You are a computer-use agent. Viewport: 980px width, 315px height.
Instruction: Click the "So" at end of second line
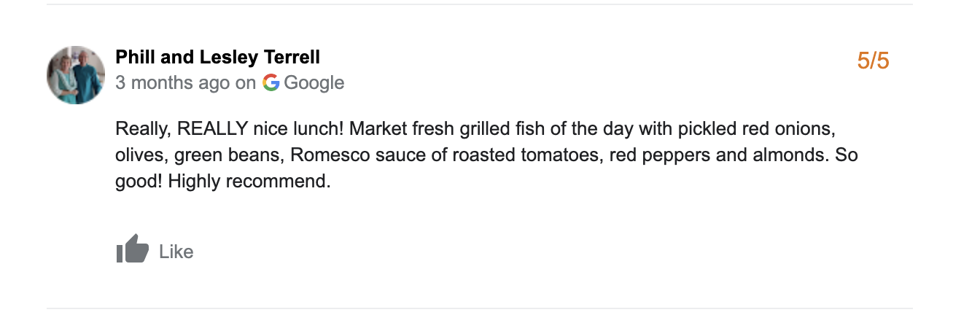point(846,155)
